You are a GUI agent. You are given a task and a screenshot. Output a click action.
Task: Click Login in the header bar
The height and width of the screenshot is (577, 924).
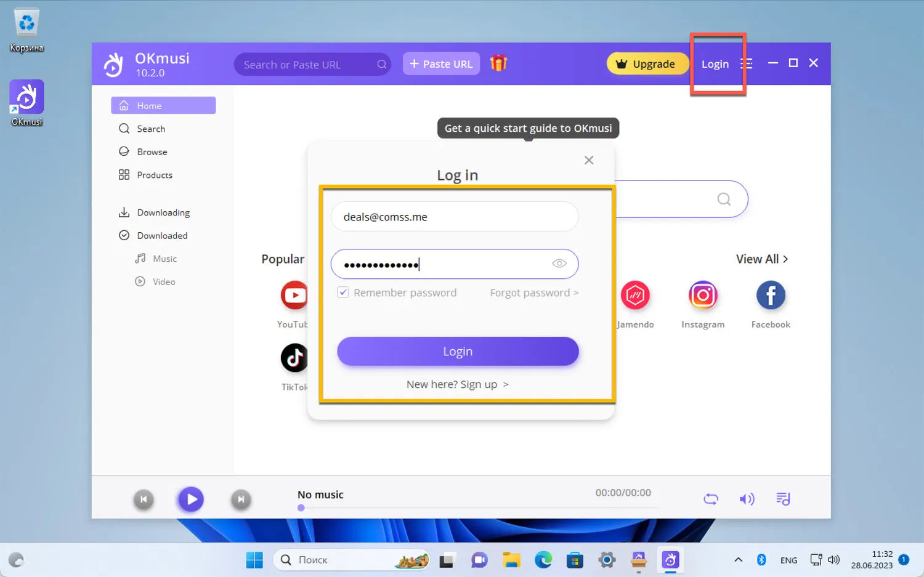click(x=715, y=64)
